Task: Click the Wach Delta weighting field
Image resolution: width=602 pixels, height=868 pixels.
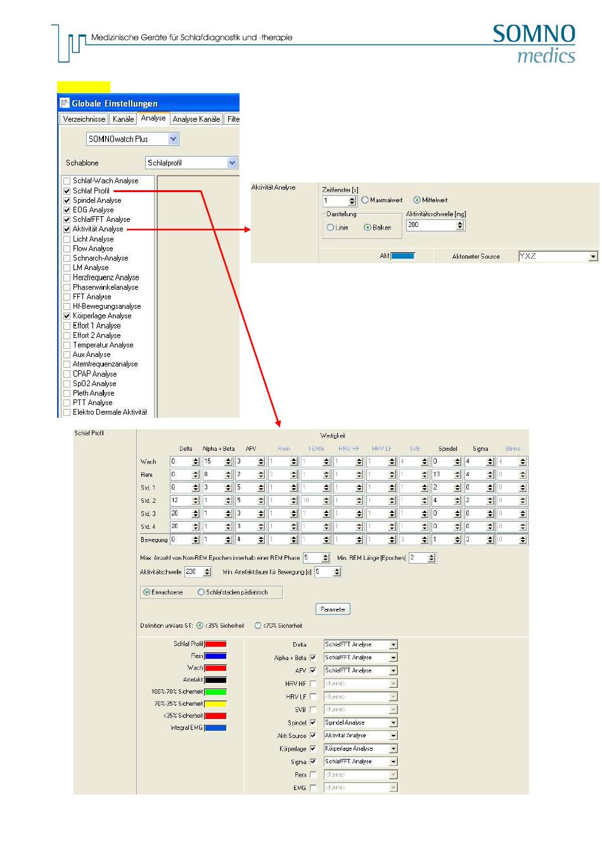Action: [181, 462]
